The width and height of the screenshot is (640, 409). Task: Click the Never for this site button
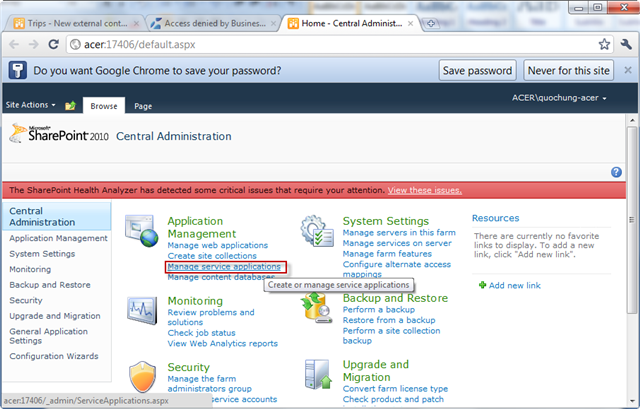569,71
